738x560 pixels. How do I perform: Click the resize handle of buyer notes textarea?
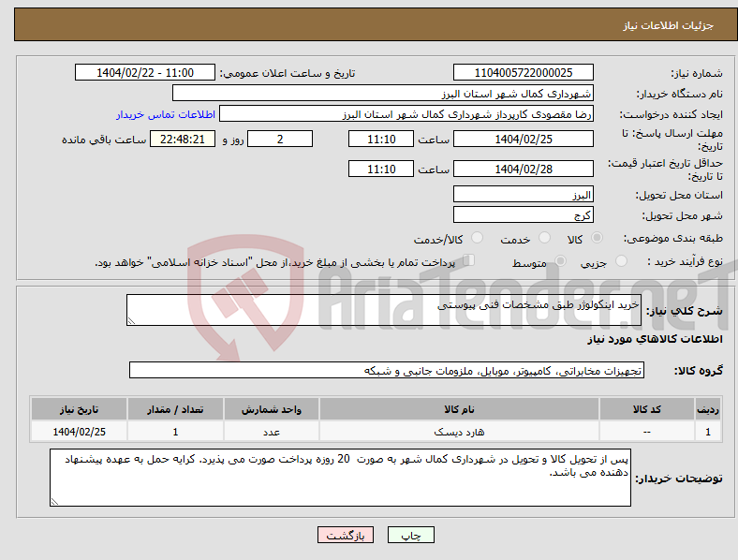click(x=54, y=502)
